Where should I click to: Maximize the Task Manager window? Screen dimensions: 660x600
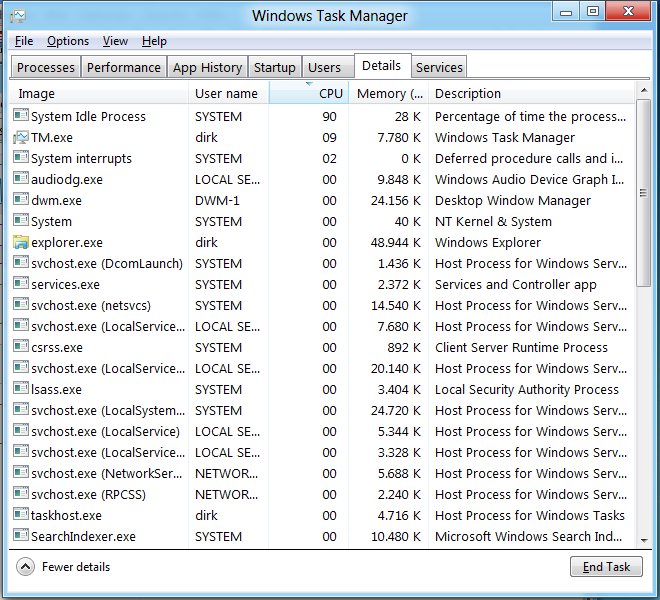[593, 11]
